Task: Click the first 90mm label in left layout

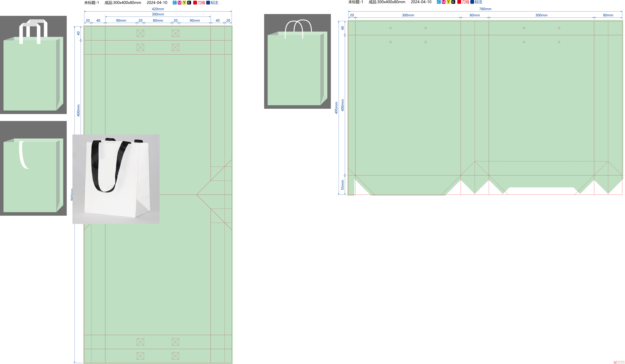Action: point(121,21)
